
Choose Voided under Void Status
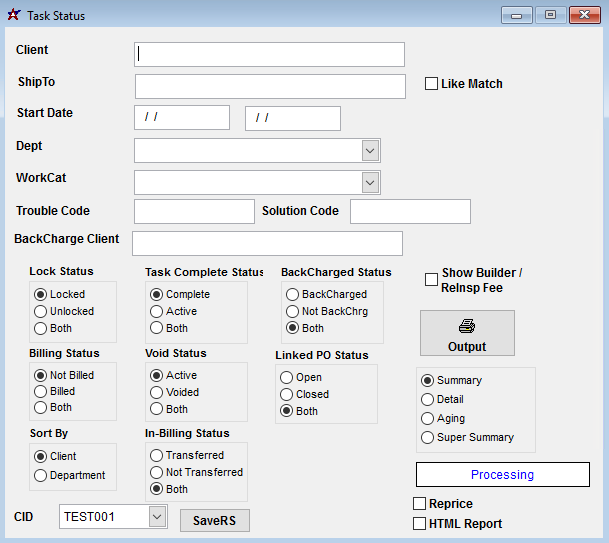click(x=157, y=392)
